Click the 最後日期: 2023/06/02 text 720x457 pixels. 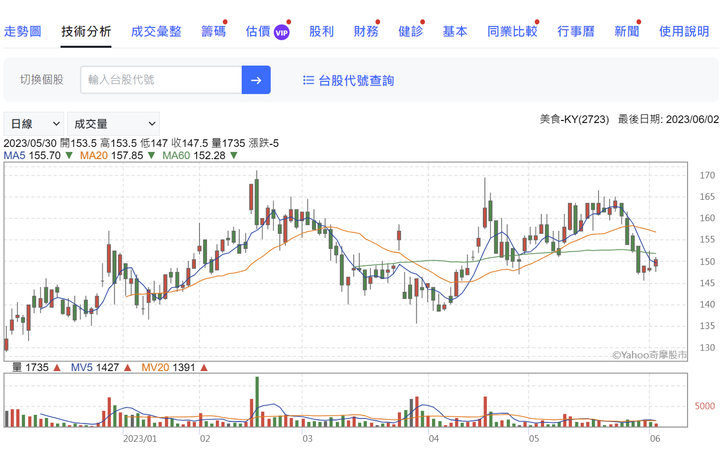pos(668,119)
